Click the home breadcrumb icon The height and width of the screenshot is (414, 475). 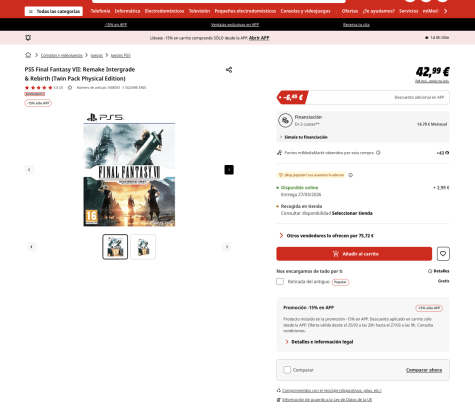pyautogui.click(x=28, y=55)
